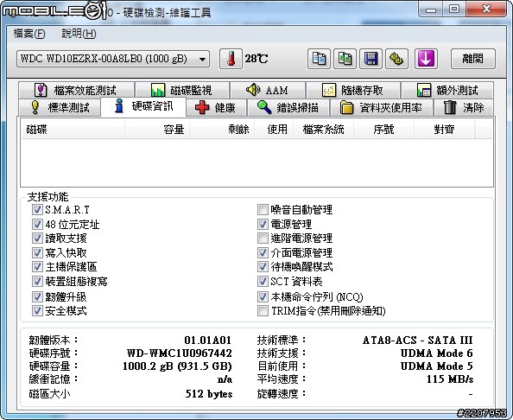Open the options gears icon
Image resolution: width=513 pixels, height=420 pixels.
(396, 59)
